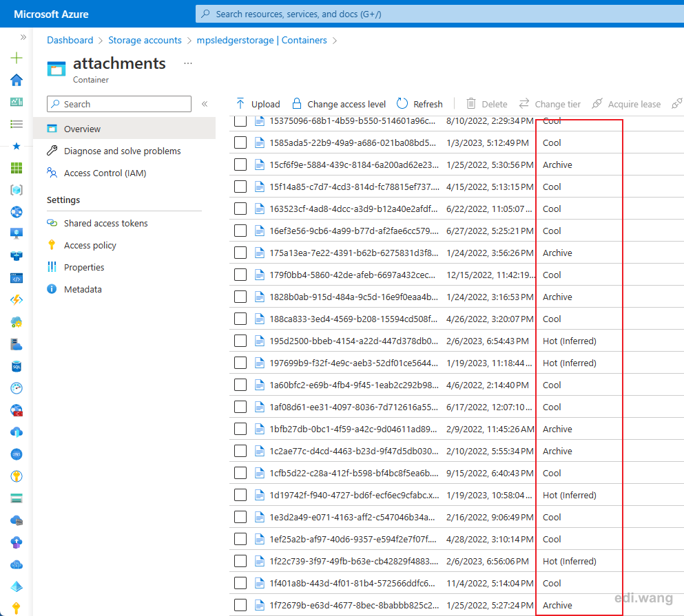Click the Home icon in left sidebar
Viewport: 684px width, 616px height.
pyautogui.click(x=17, y=81)
